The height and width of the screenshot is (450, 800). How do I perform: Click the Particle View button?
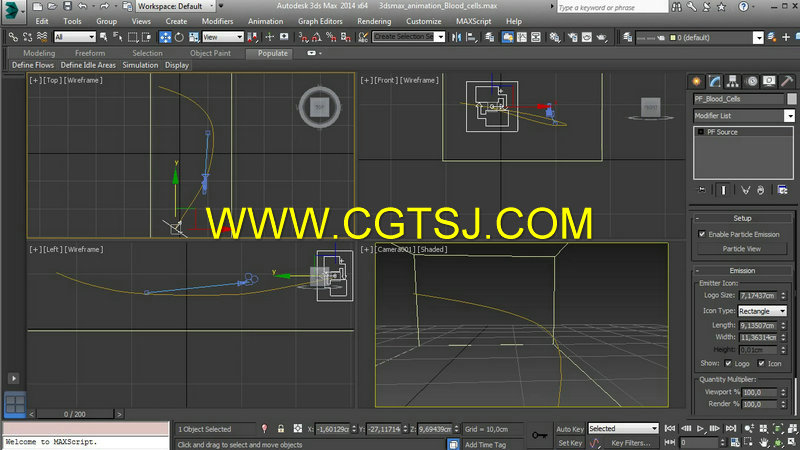click(742, 249)
